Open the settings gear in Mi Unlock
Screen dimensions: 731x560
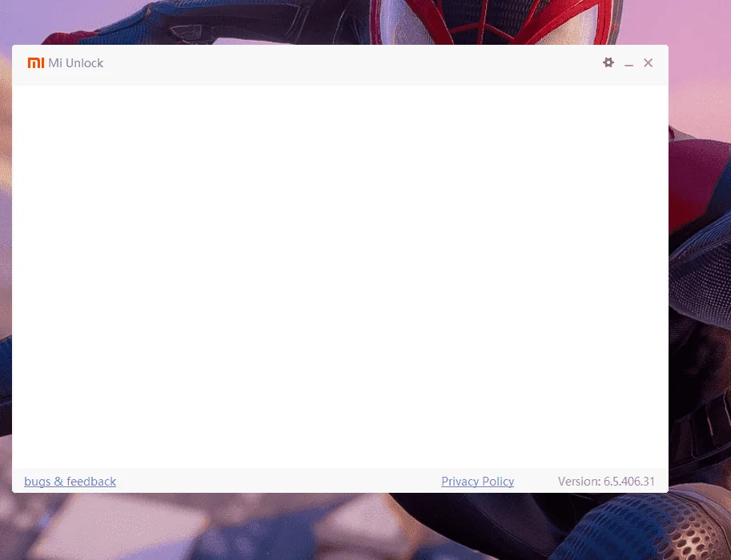pyautogui.click(x=608, y=62)
